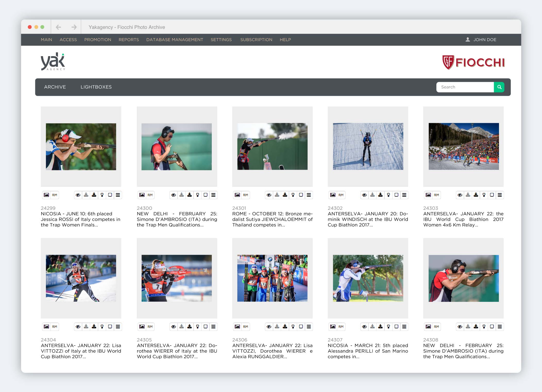The width and height of the screenshot is (542, 392).
Task: Open the MAIN menu
Action: 46,40
